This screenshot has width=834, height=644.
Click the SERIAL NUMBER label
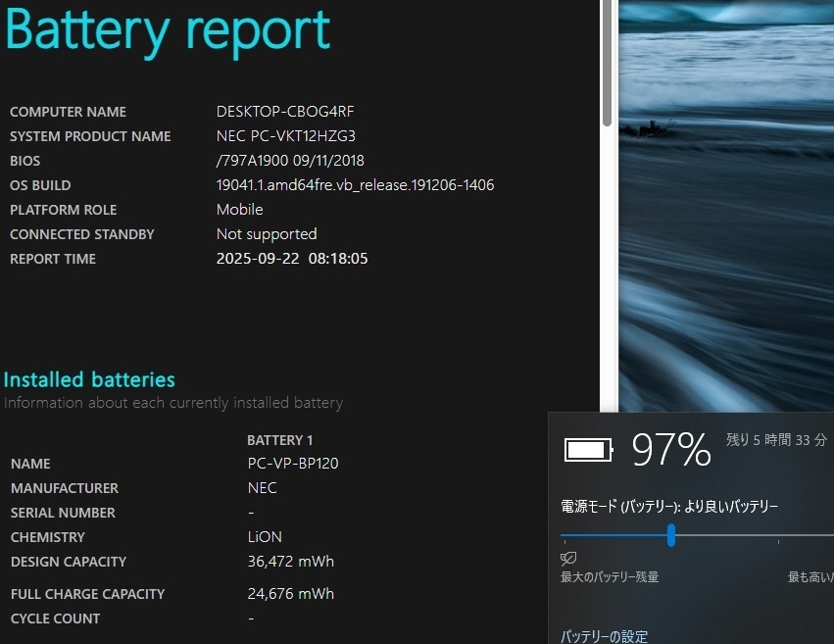coord(63,513)
